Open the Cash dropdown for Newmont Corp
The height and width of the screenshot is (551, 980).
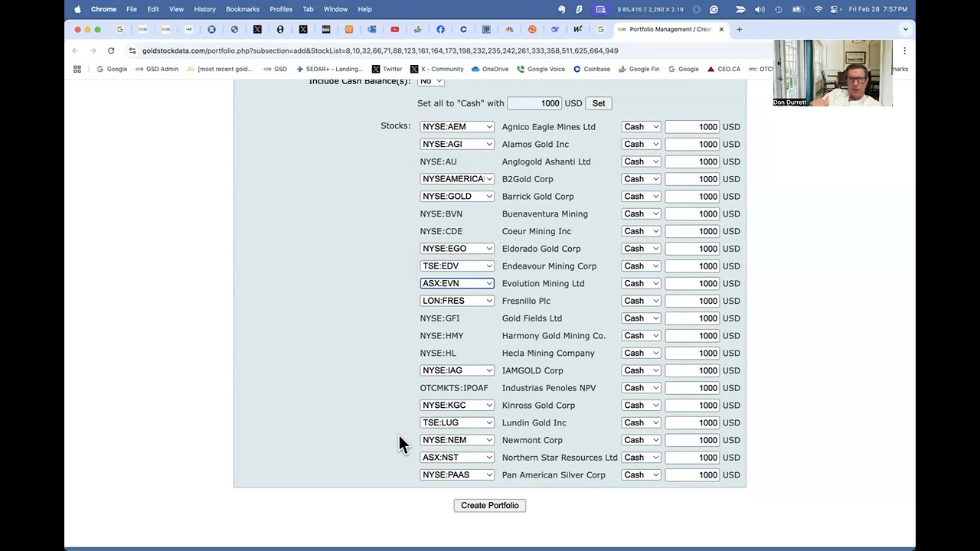coord(641,440)
